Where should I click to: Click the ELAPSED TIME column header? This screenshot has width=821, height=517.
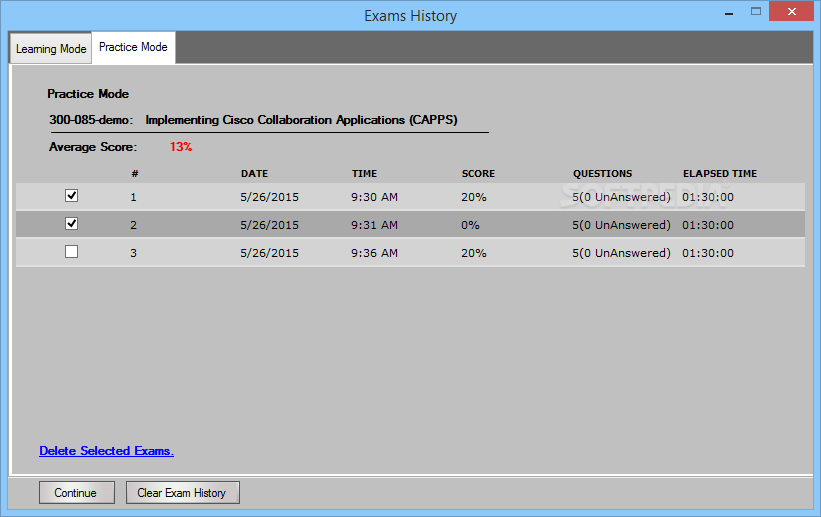pos(720,173)
